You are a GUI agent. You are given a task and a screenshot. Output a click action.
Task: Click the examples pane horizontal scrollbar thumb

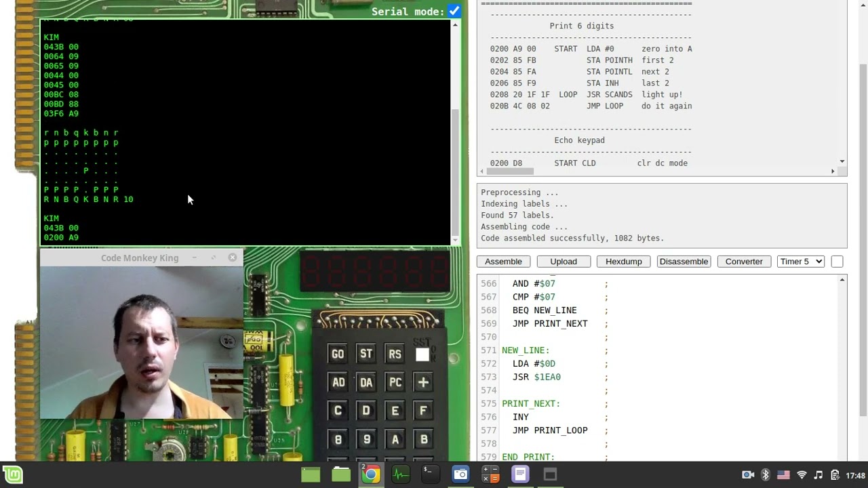tap(511, 171)
